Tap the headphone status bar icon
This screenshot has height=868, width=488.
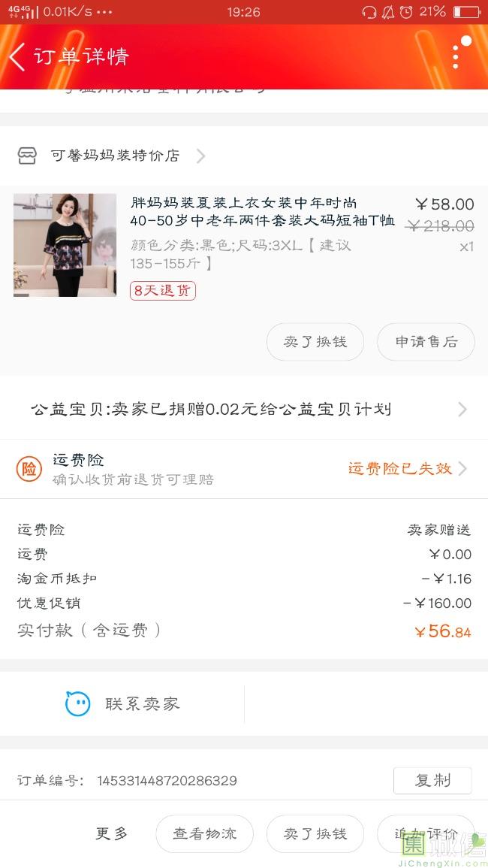(369, 12)
